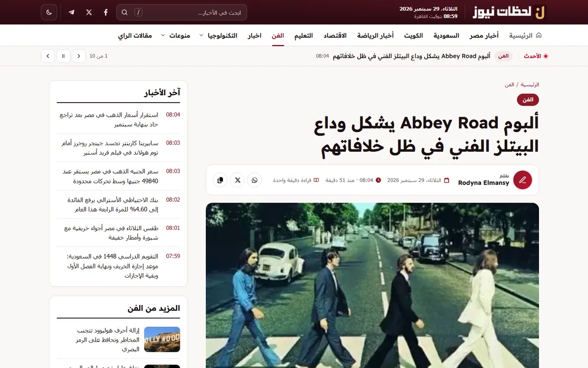Toggle dark mode moon icon
The height and width of the screenshot is (368, 588).
click(49, 12)
